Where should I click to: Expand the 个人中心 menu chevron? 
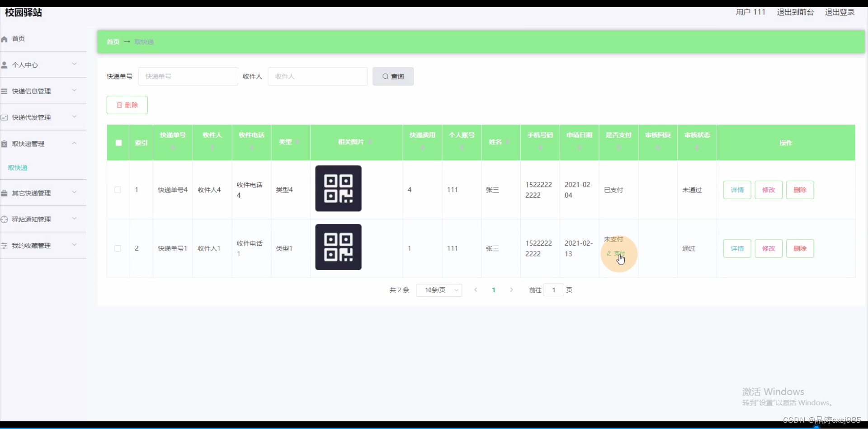(74, 64)
